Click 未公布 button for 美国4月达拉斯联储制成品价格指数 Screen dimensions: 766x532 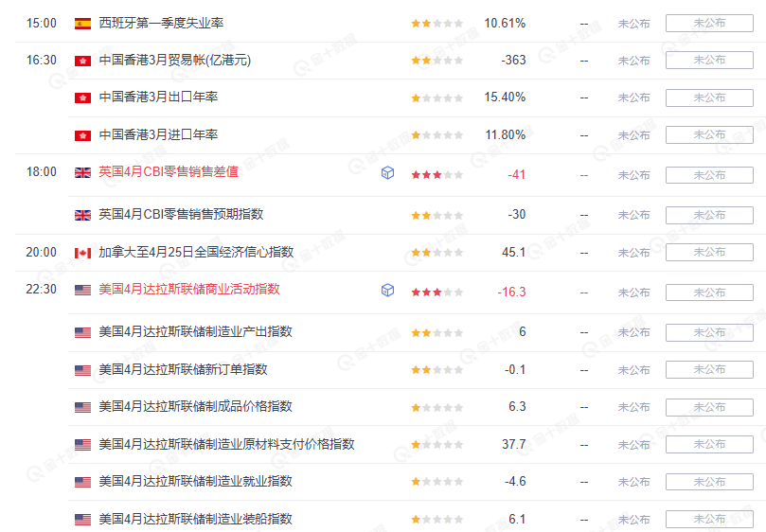709,407
